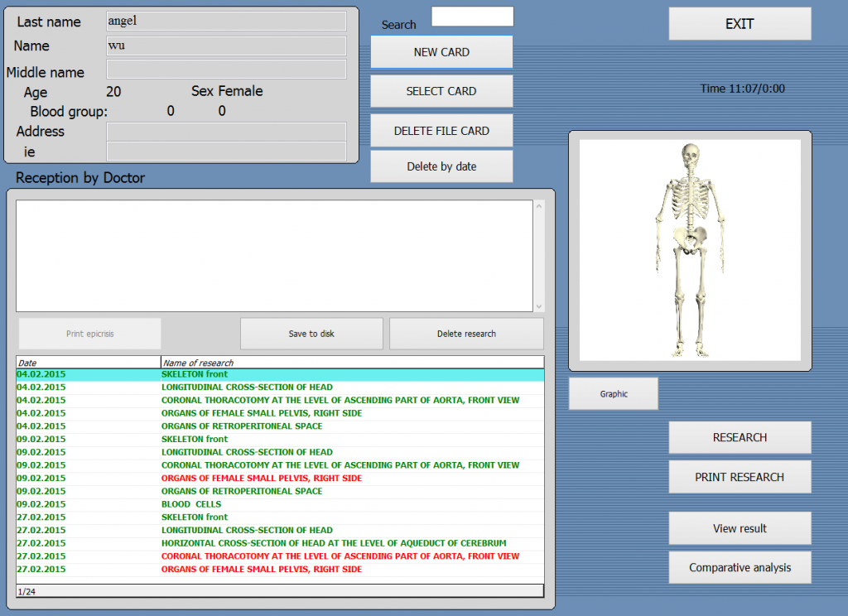Open Comparative analysis
Screen dimensions: 848x616
point(740,567)
